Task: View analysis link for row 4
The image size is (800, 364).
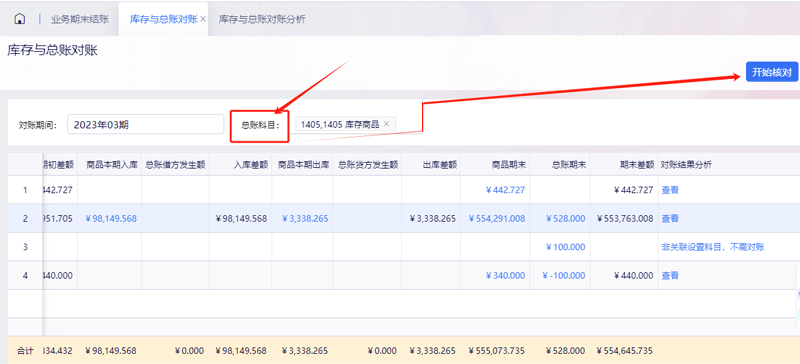Action: click(x=670, y=276)
